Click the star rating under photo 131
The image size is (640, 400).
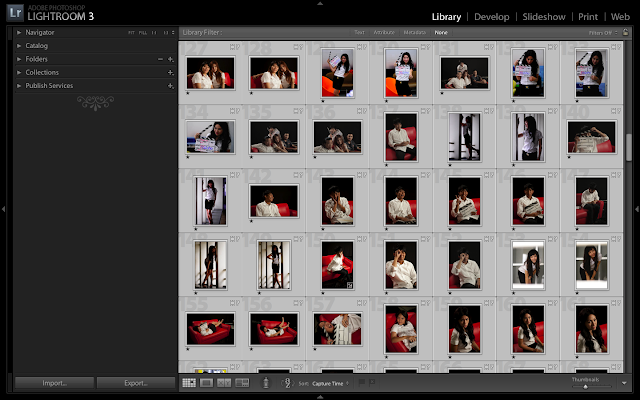pos(442,93)
